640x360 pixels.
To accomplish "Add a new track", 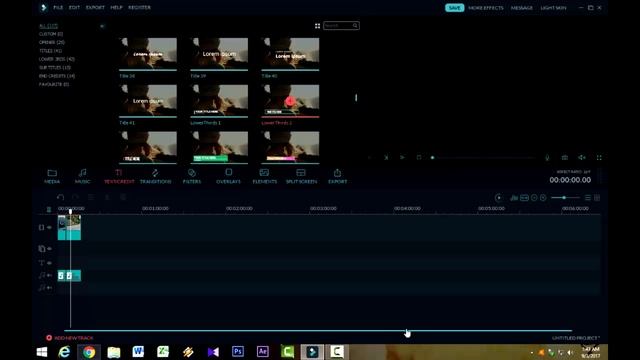I will pos(69,338).
